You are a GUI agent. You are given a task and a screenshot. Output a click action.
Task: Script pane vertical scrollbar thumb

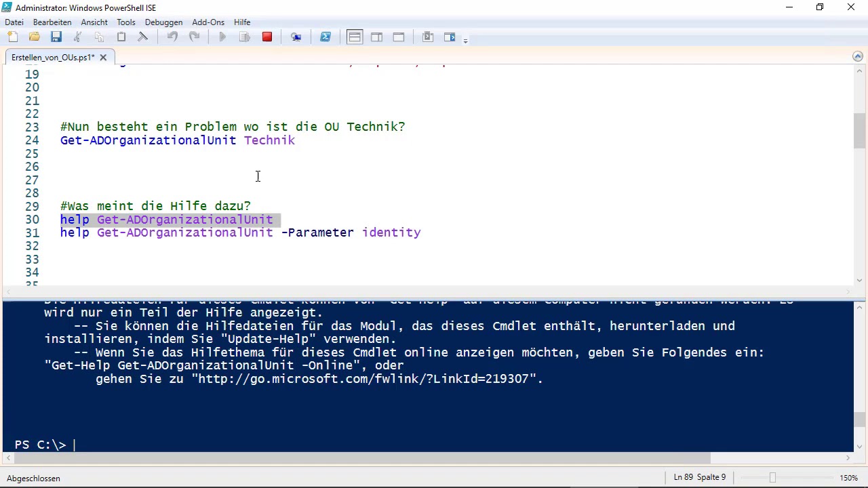click(x=860, y=131)
